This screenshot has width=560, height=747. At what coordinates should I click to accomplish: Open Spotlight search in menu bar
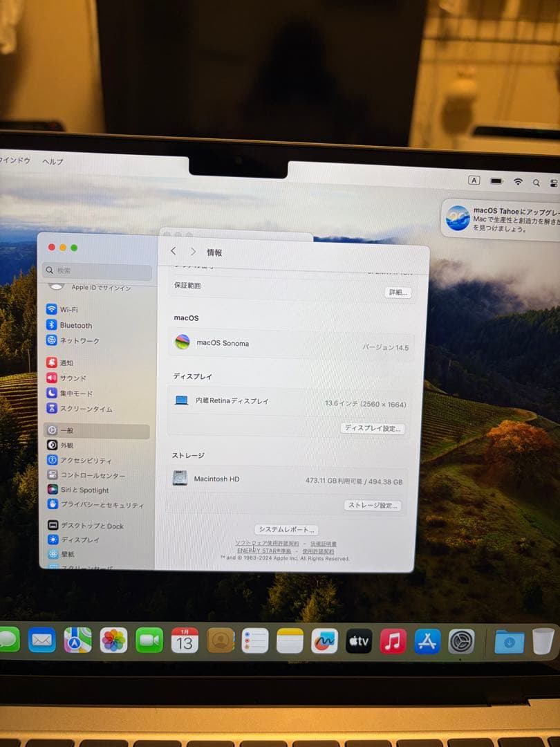pos(536,183)
